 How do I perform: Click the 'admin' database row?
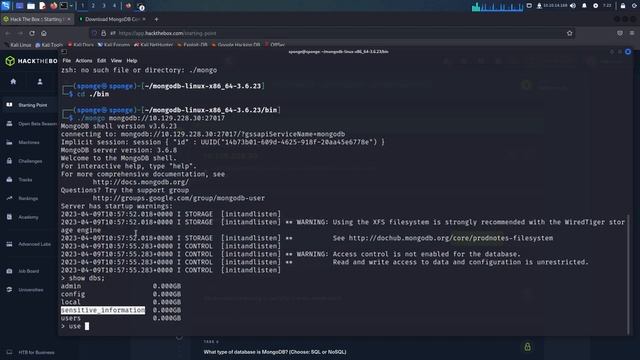121,286
